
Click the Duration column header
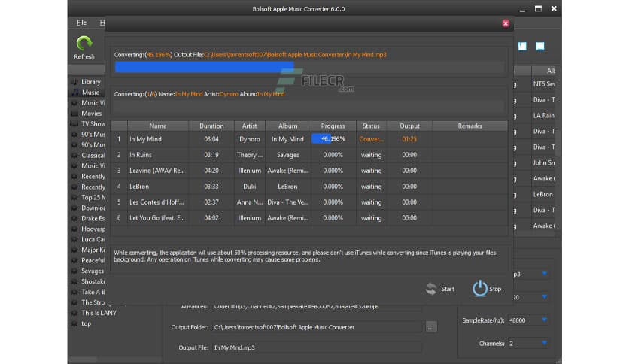click(x=211, y=126)
